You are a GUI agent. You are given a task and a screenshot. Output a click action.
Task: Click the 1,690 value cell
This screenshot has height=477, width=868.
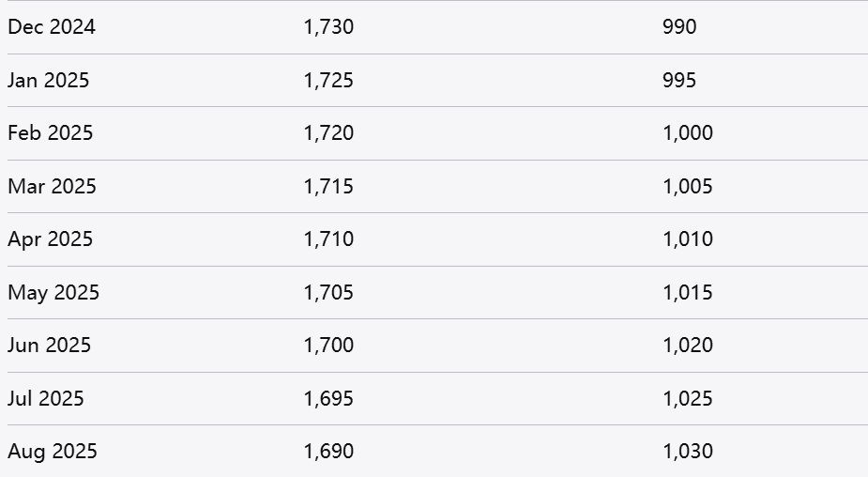click(328, 452)
